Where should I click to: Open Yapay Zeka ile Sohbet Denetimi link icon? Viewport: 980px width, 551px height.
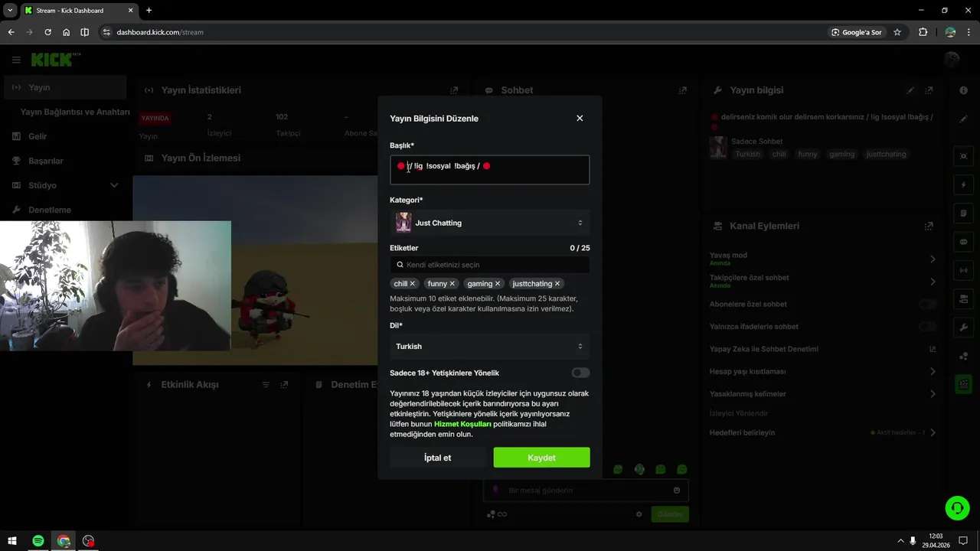[933, 349]
